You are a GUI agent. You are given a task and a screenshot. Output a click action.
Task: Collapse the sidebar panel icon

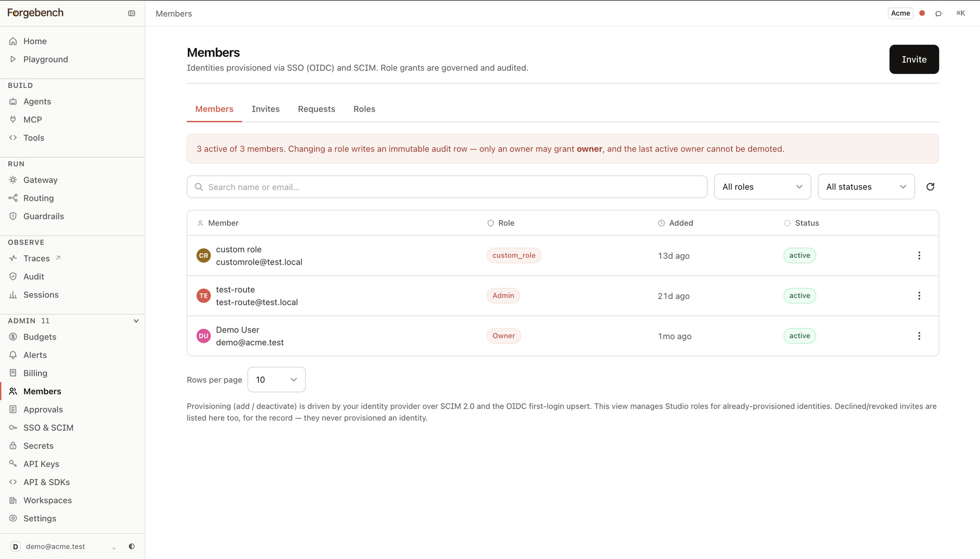pos(131,13)
